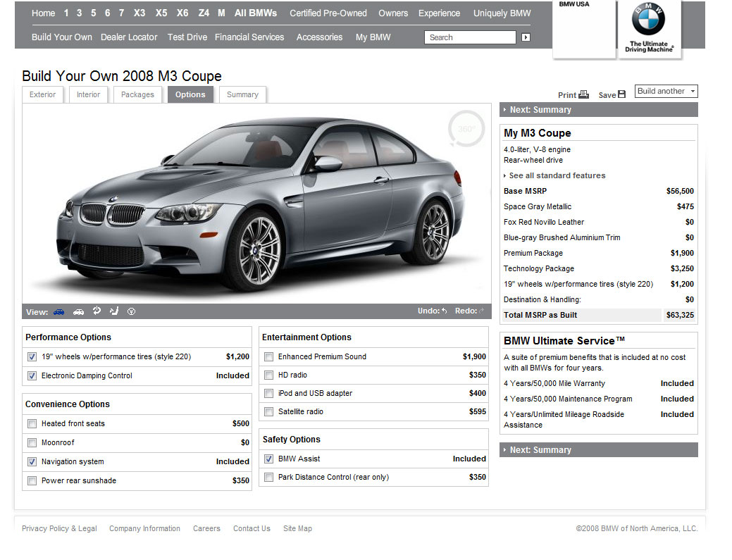The height and width of the screenshot is (560, 732).
Task: Open the 3 series menu item
Action: click(80, 13)
